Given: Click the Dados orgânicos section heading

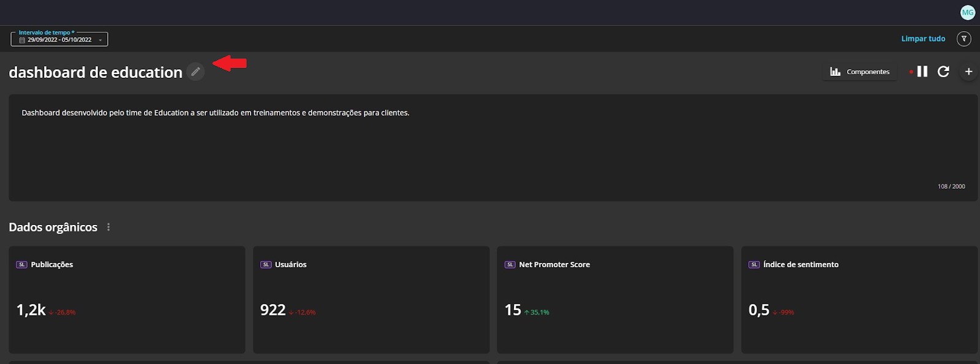Looking at the screenshot, I should point(53,227).
